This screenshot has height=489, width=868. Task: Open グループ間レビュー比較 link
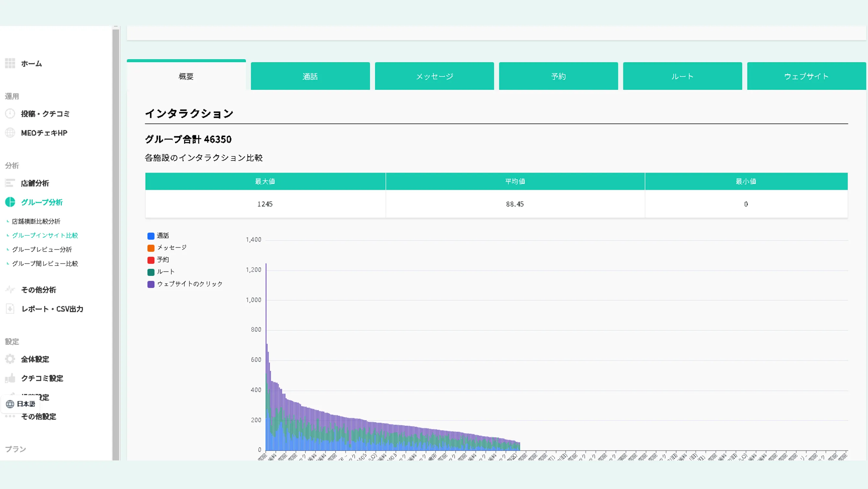tap(45, 264)
